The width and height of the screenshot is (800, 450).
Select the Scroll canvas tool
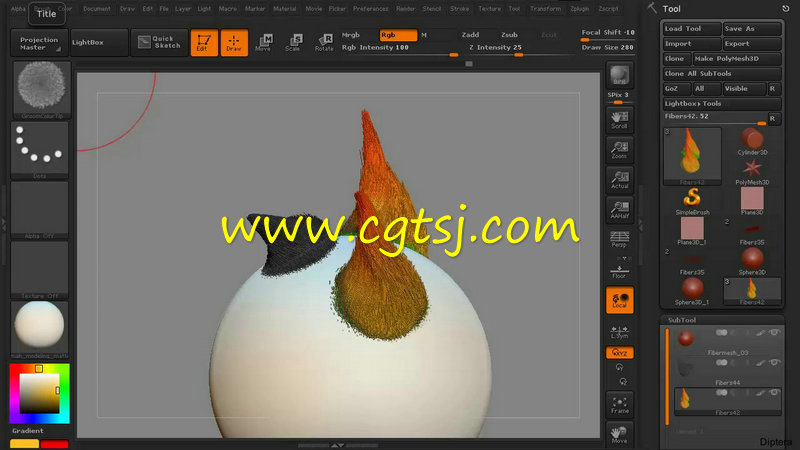pos(619,120)
